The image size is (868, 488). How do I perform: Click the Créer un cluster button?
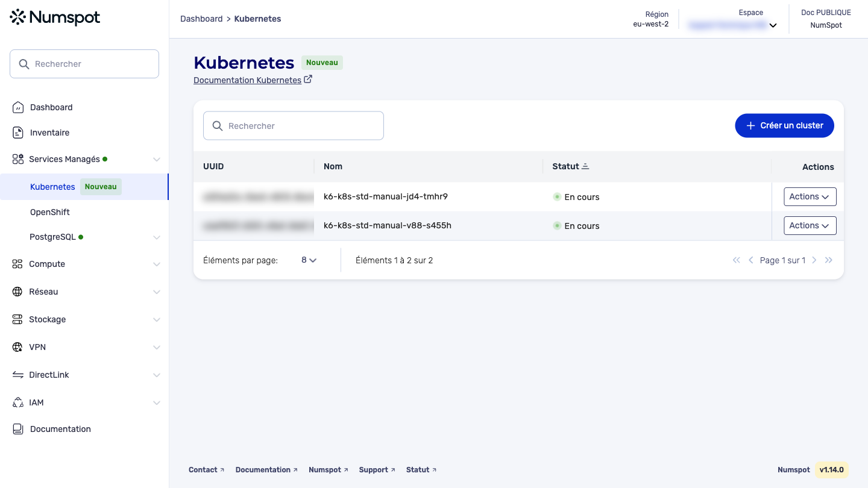(784, 125)
